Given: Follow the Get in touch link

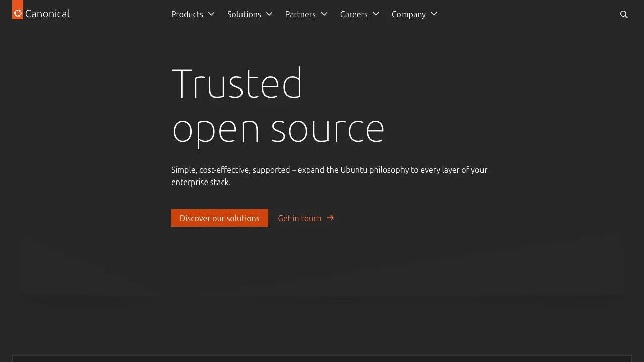Looking at the screenshot, I should [300, 218].
